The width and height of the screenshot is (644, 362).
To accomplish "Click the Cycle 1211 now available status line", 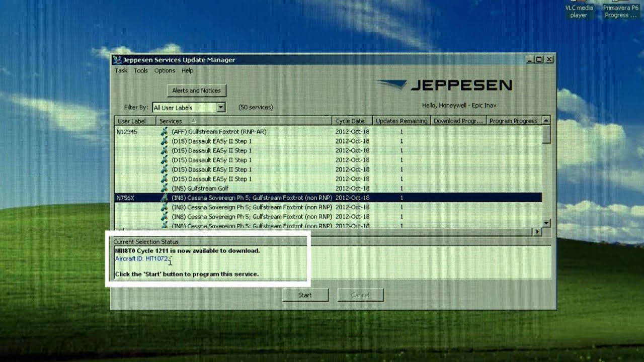I will coord(187,250).
